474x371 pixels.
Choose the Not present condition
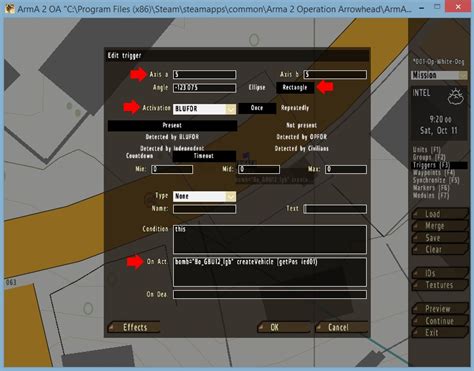click(x=302, y=125)
